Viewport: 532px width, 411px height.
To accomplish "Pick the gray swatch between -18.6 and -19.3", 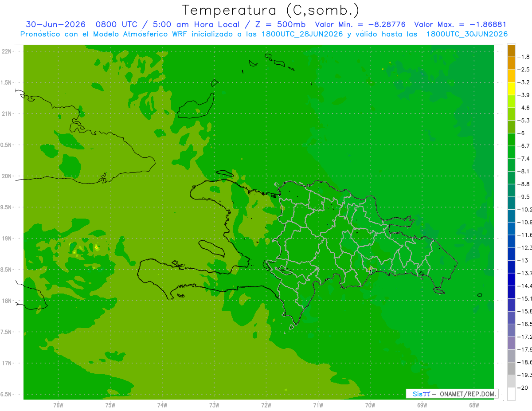I will [x=511, y=368].
